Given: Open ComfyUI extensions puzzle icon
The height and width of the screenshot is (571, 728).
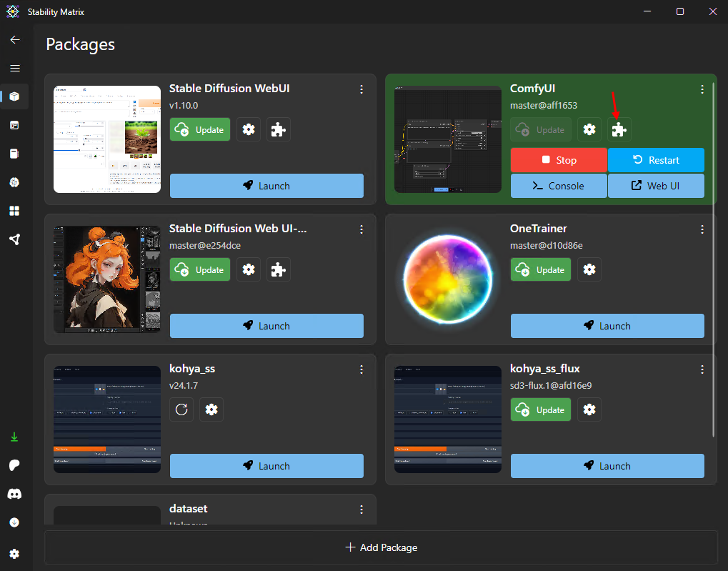Looking at the screenshot, I should tap(619, 129).
